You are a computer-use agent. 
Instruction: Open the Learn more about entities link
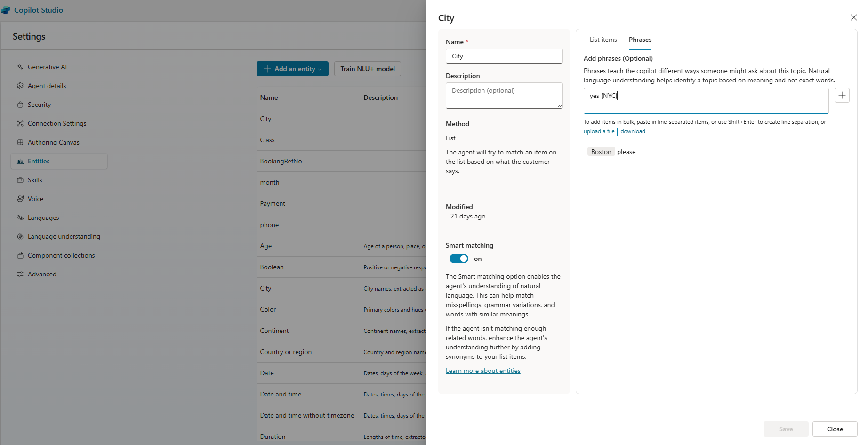[x=483, y=371]
